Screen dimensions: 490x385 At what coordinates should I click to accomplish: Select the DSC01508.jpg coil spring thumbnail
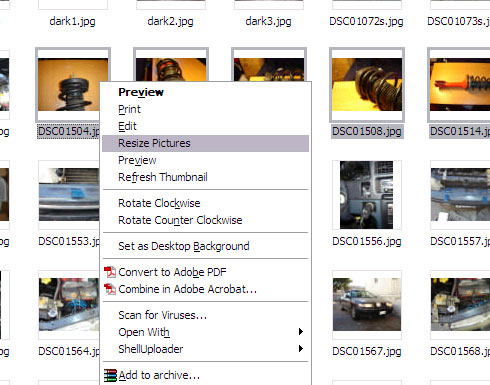click(367, 84)
